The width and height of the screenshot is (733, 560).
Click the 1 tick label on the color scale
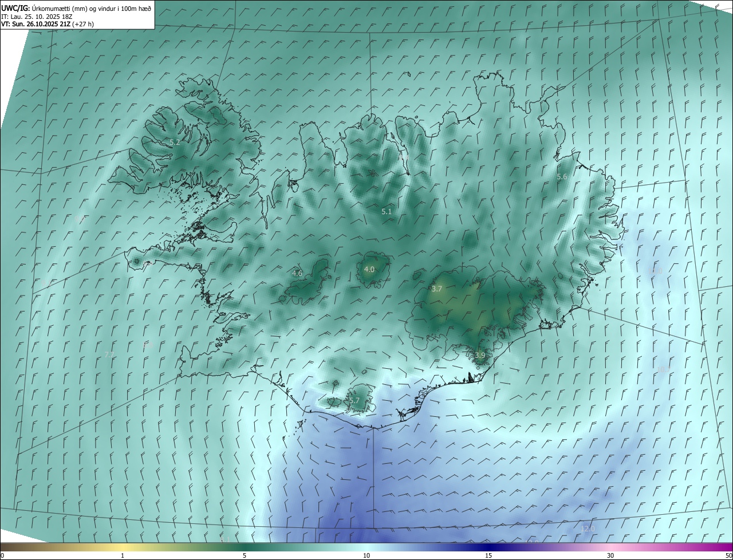123,556
